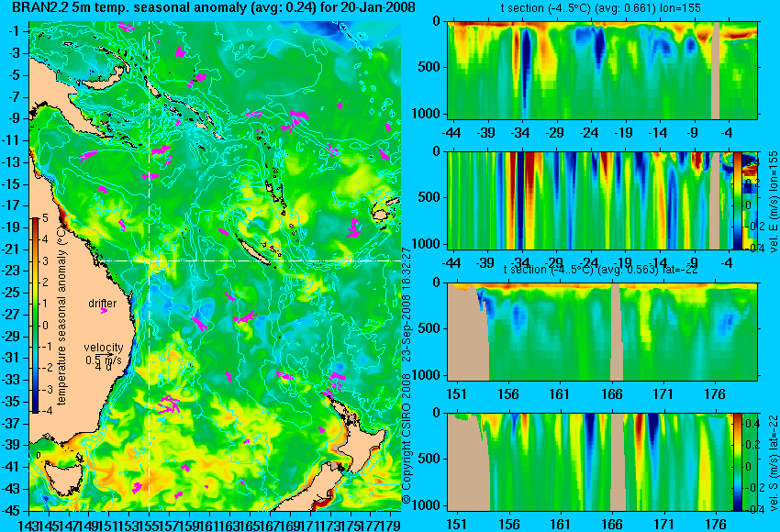780x532 pixels.
Task: Click '-34' tick under the lon=155 temperature section
Action: click(x=520, y=133)
